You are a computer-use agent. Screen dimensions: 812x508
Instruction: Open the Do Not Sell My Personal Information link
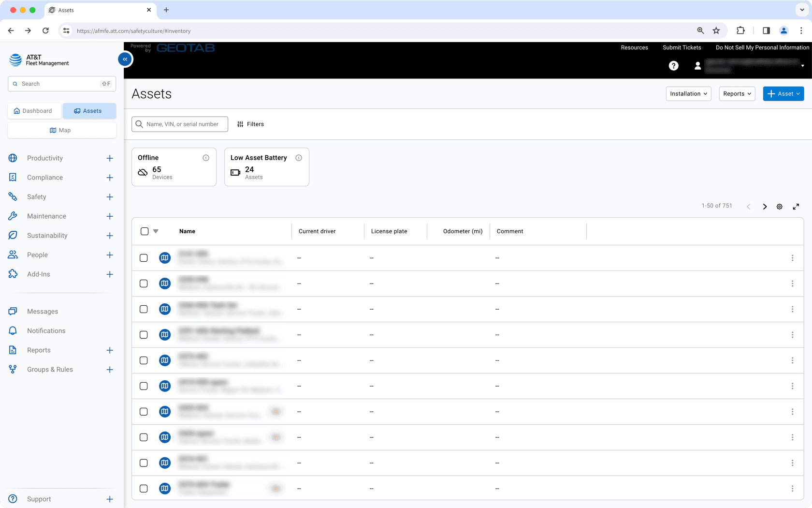(x=762, y=47)
